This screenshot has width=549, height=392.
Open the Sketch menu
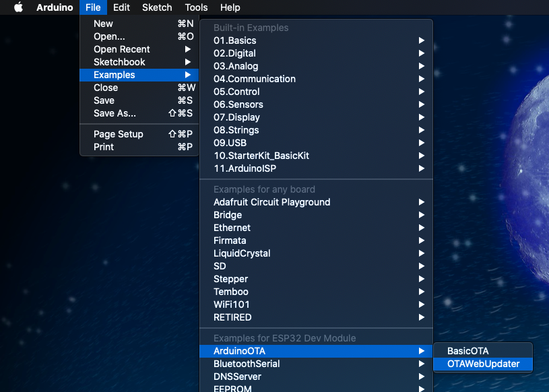tap(157, 7)
